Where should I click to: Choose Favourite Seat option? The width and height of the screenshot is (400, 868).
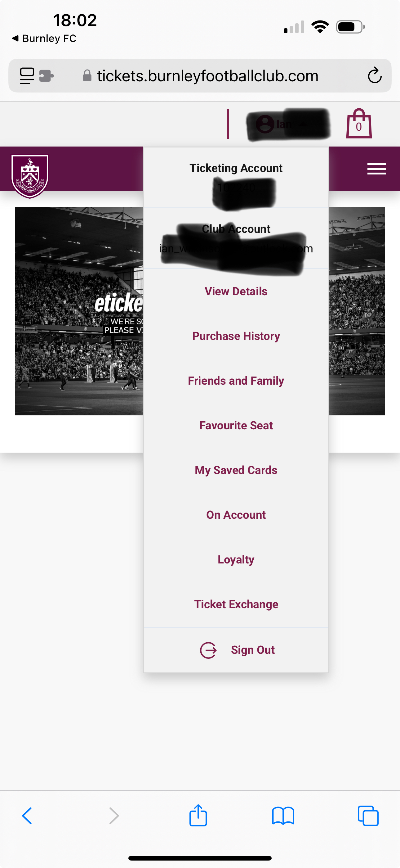point(236,426)
